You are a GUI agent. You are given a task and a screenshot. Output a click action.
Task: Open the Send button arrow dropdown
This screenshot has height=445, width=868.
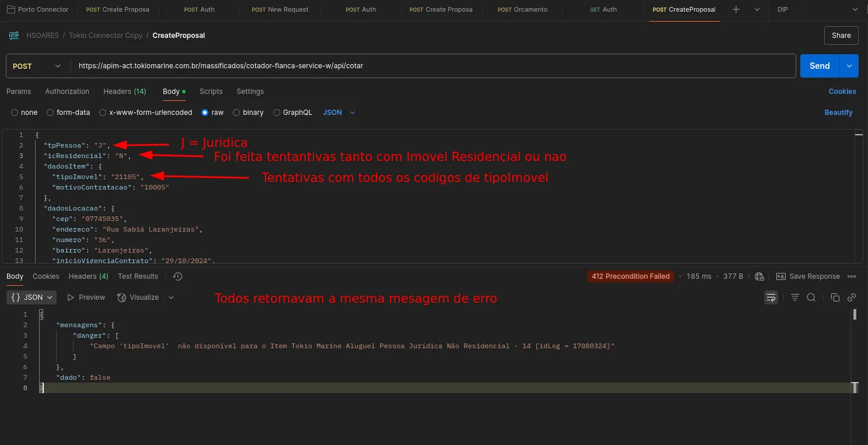tap(849, 66)
